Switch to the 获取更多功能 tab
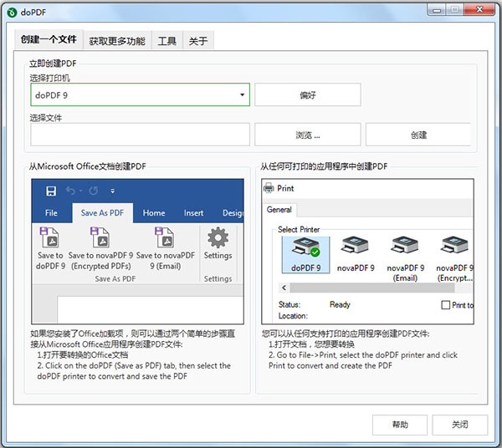The height and width of the screenshot is (448, 502). [116, 41]
